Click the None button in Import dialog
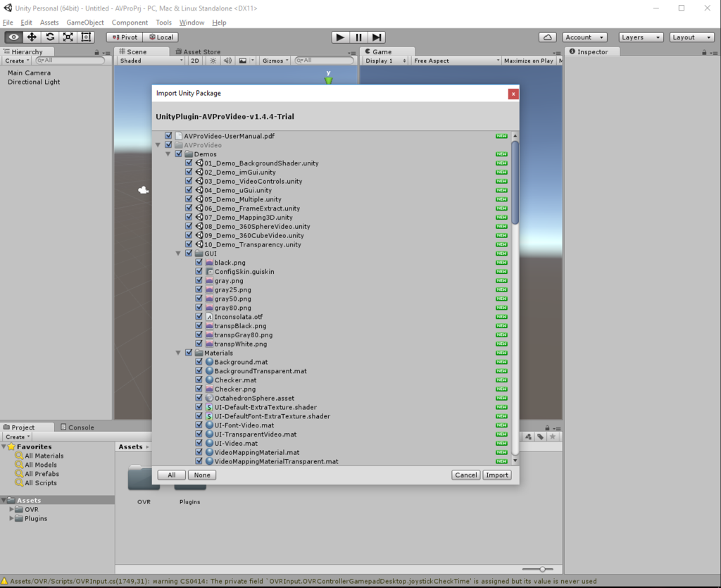Screen dimensions: 721x588 tap(202, 475)
